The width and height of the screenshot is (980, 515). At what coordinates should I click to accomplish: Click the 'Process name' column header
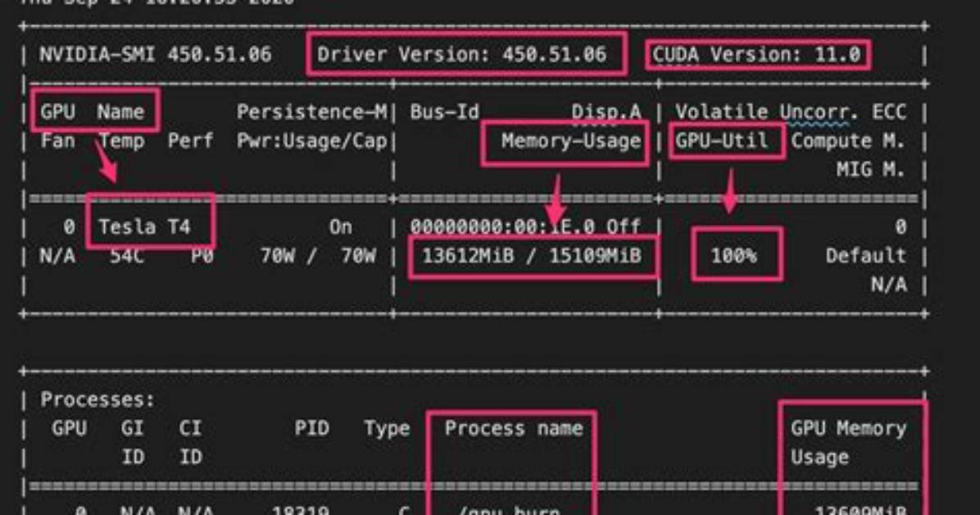pos(514,429)
